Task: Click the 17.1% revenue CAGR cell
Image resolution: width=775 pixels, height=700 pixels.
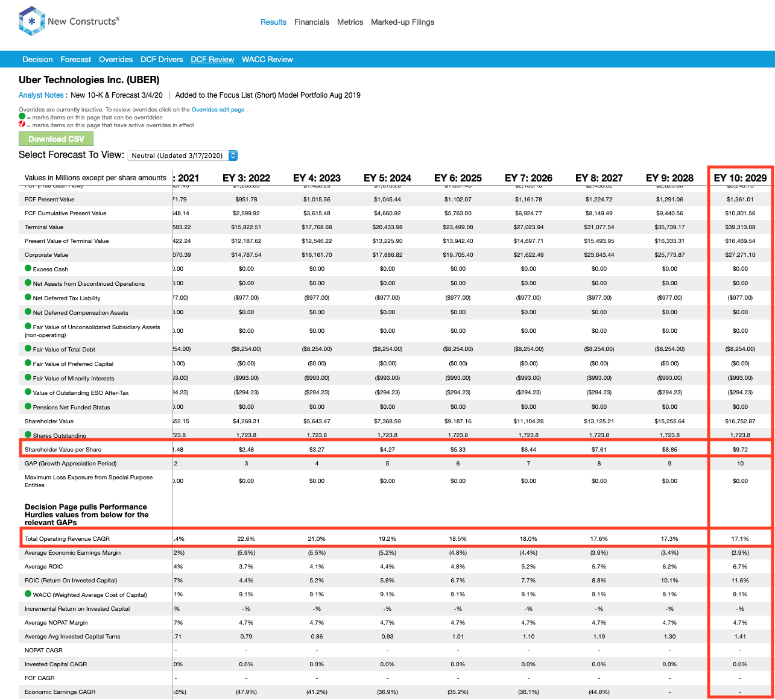Action: (x=740, y=538)
